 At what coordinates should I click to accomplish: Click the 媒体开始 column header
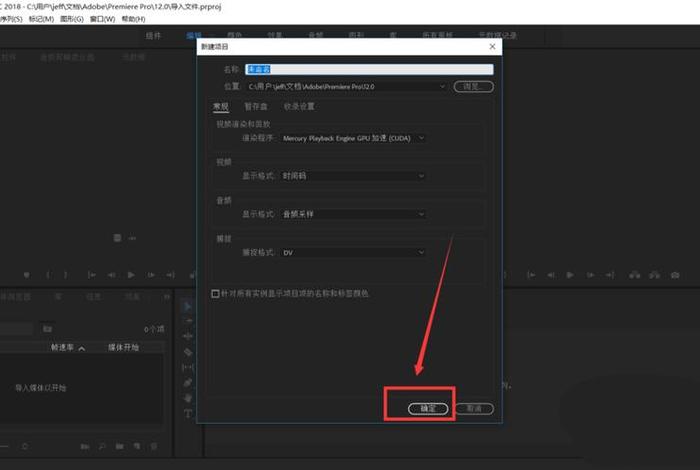tap(123, 347)
